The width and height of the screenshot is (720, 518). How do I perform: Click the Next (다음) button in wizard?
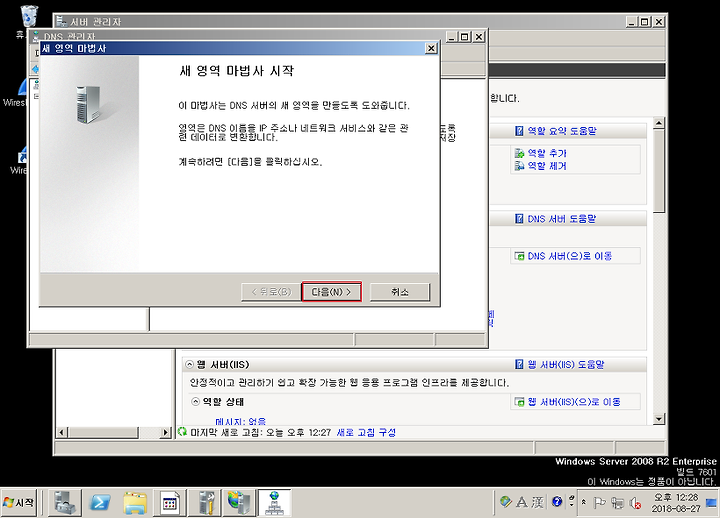coord(331,292)
